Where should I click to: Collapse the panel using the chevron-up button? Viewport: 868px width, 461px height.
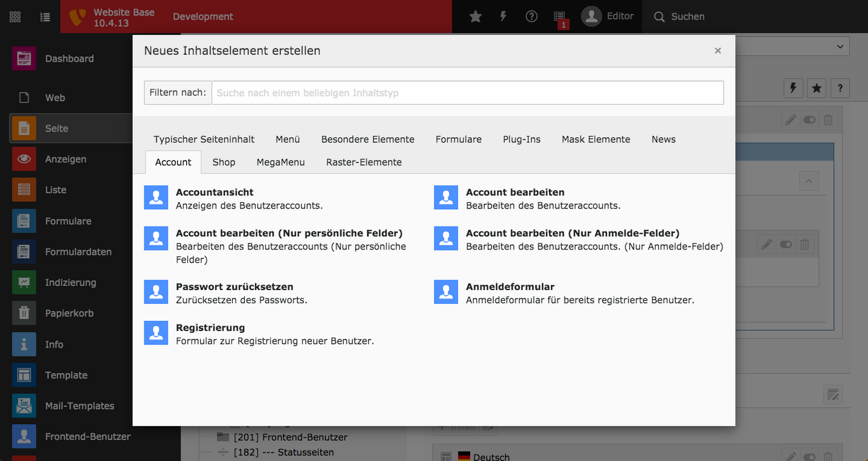tap(809, 181)
